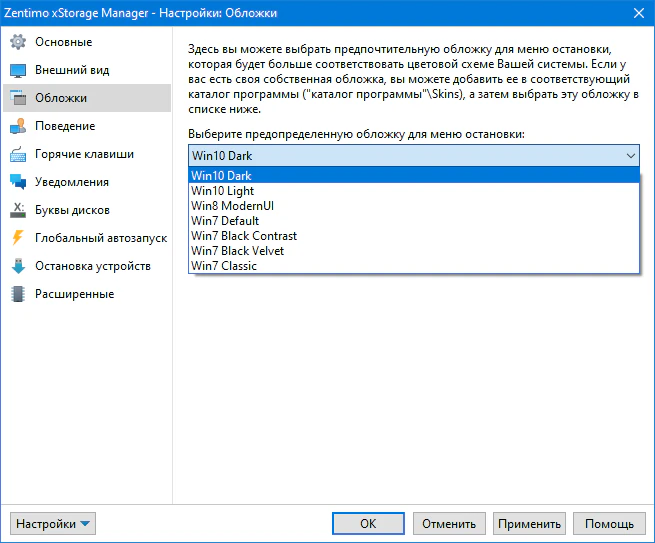Click the lightning bolt icon for Глобальный автозапуск
Image resolution: width=655 pixels, height=543 pixels.
[17, 238]
